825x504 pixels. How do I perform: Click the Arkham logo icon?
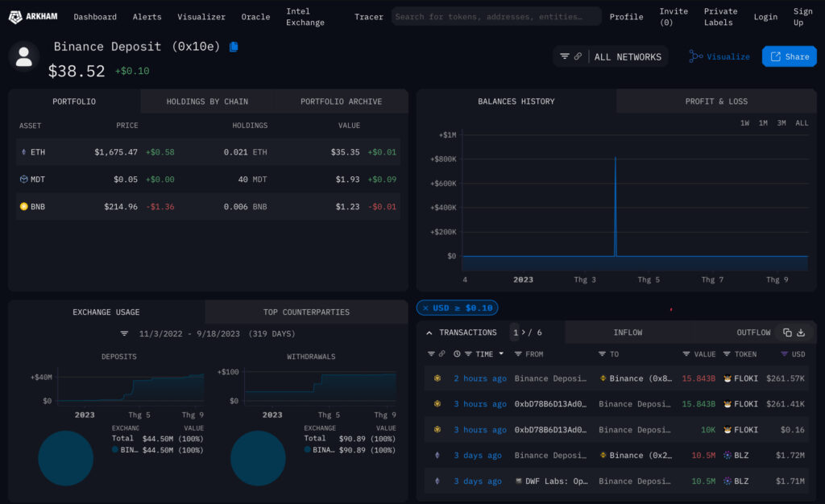(15, 17)
